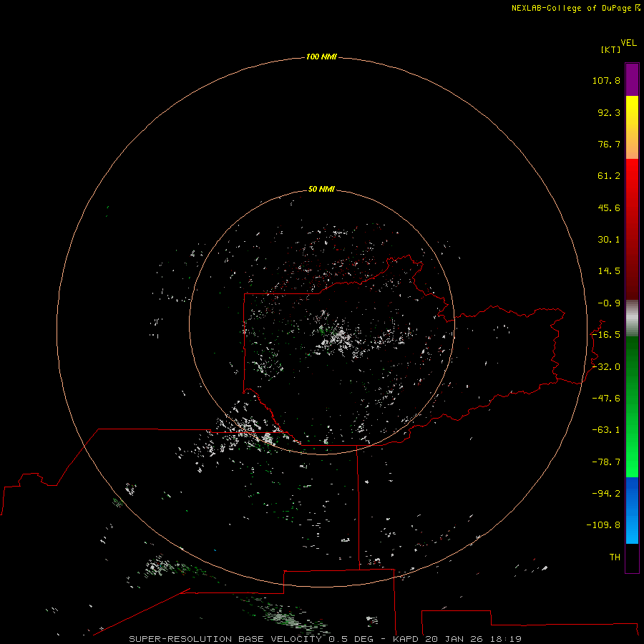Click the gray near-zero segment of the color bar
Viewport: 644px width, 644px height.
(x=632, y=318)
